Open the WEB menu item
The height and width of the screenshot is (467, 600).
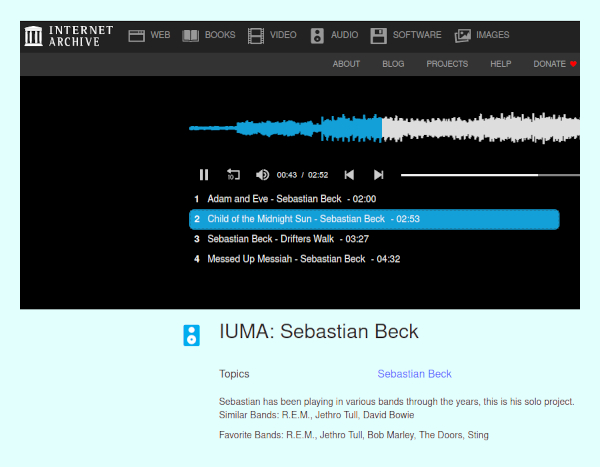pos(160,35)
